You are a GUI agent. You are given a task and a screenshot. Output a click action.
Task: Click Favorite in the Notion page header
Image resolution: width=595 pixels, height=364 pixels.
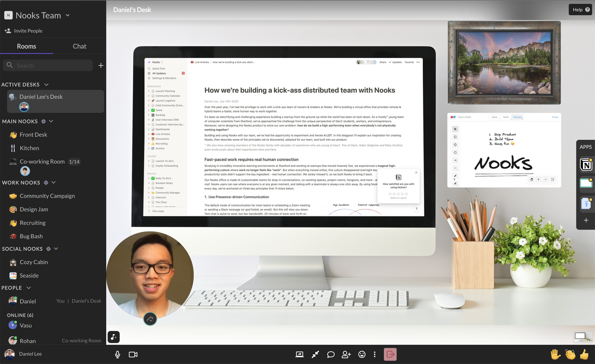tap(409, 62)
